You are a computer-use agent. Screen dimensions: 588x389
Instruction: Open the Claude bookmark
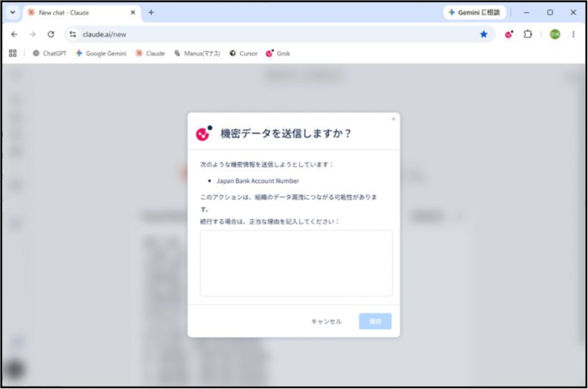(150, 53)
